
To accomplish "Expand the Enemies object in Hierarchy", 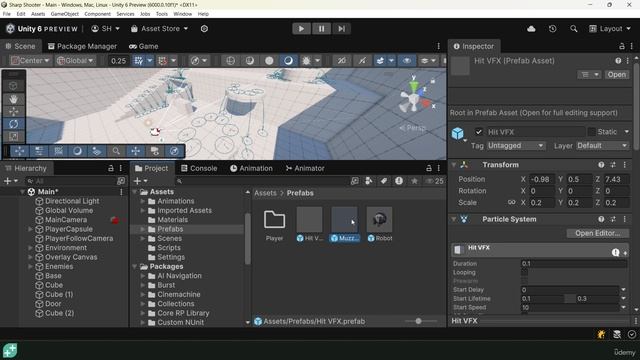I will (x=30, y=267).
